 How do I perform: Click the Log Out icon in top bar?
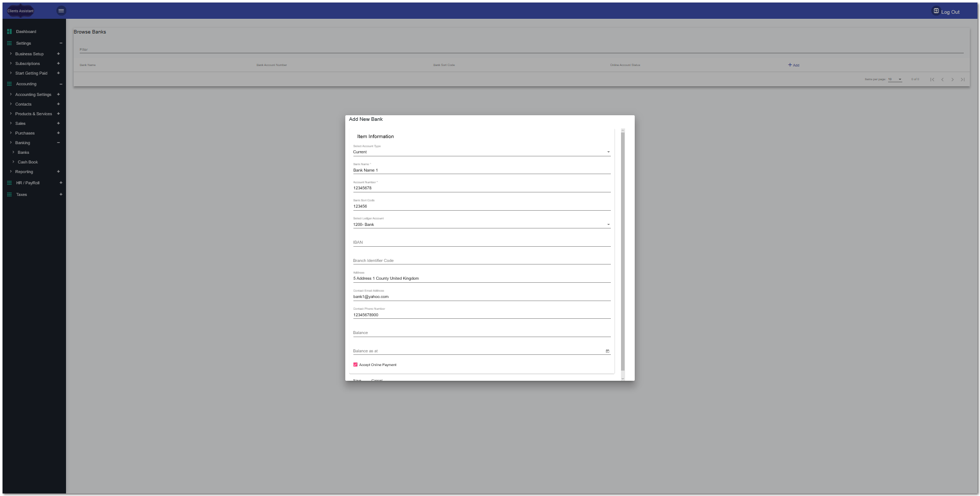pos(935,10)
